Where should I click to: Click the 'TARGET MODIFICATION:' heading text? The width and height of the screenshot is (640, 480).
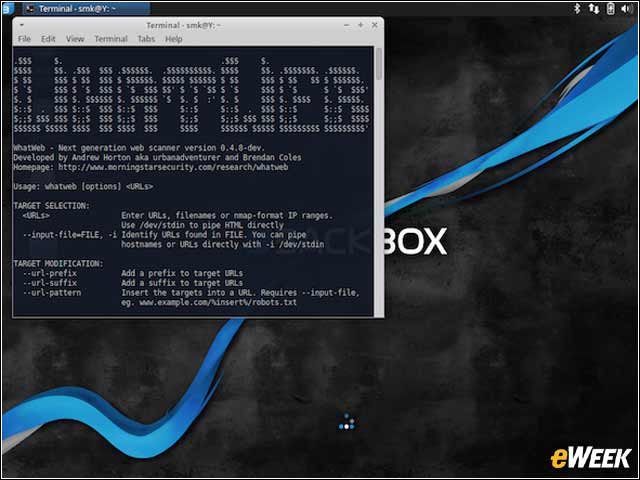coord(58,264)
